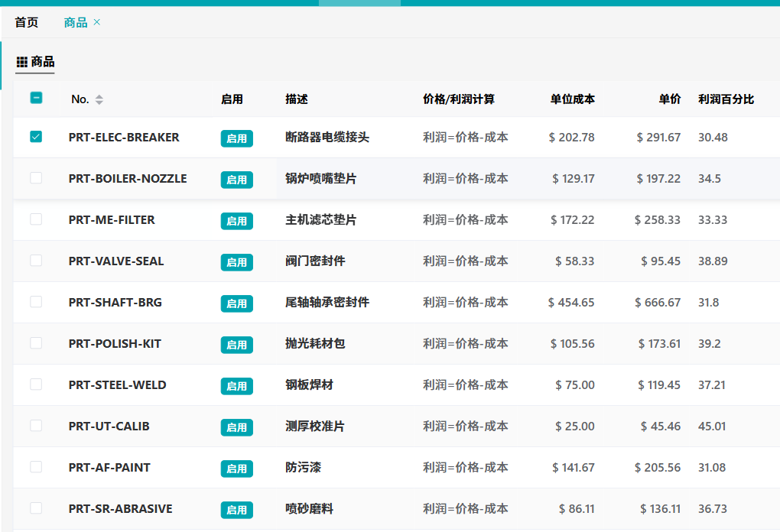Close the 商品 tab

(x=97, y=22)
